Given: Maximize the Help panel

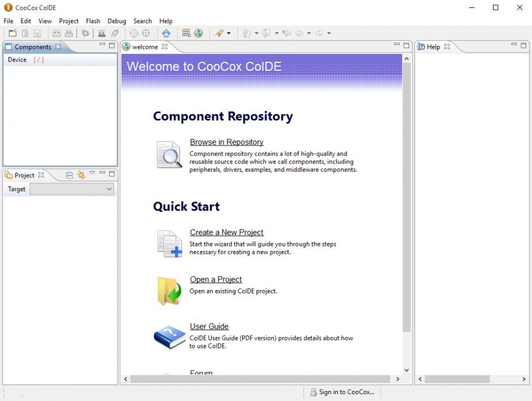Looking at the screenshot, I should coord(524,45).
